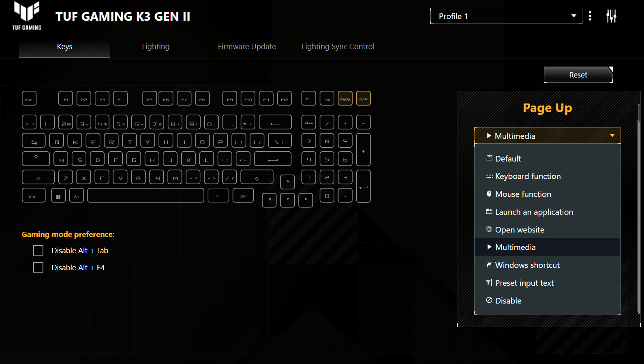644x364 pixels.
Task: Open the Profile 1 dropdown
Action: 506,16
